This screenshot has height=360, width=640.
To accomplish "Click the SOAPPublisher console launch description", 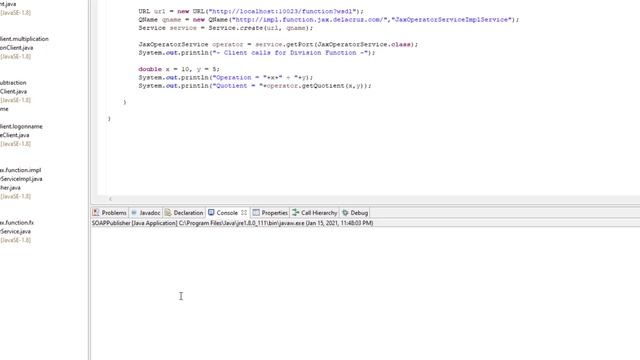I will (232, 223).
